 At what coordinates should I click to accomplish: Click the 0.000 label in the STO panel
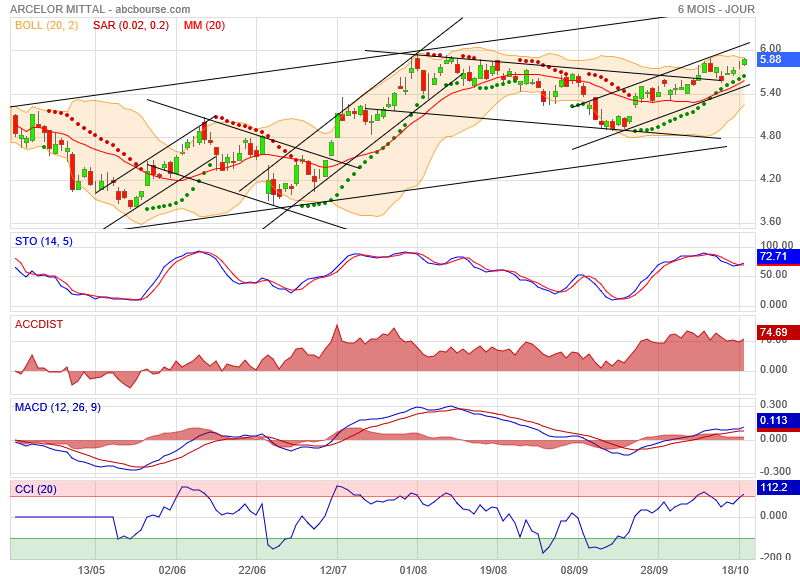773,304
